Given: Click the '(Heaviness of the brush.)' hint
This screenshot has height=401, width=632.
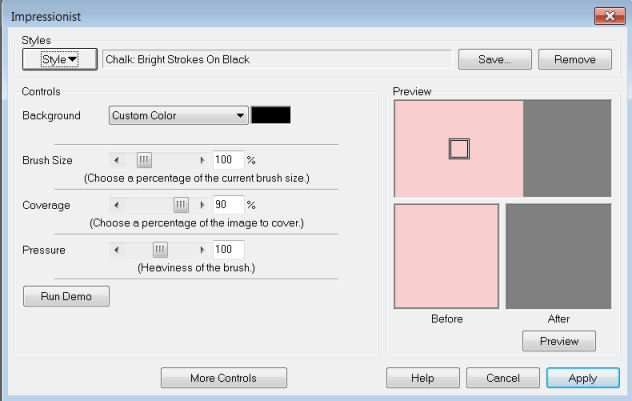Looking at the screenshot, I should point(196,268).
